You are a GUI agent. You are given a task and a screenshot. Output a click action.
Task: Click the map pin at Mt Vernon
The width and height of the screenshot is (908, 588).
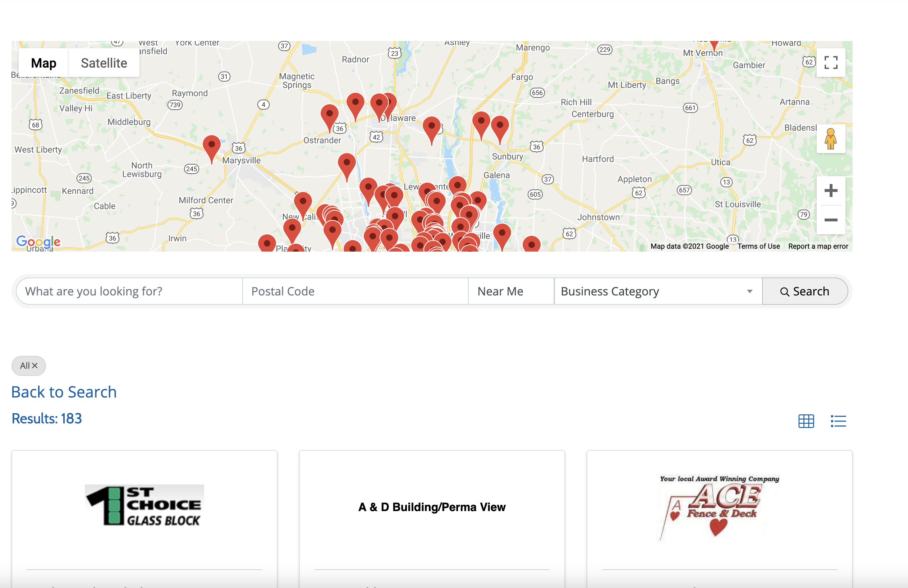(714, 45)
